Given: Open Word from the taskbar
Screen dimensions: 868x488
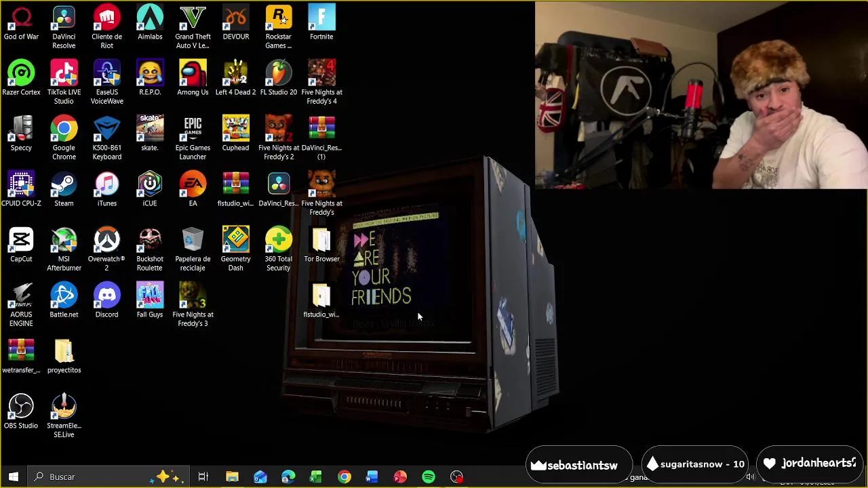Looking at the screenshot, I should (372, 476).
